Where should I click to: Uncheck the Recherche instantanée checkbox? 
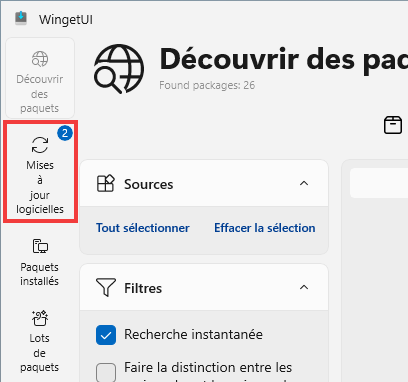tap(106, 335)
